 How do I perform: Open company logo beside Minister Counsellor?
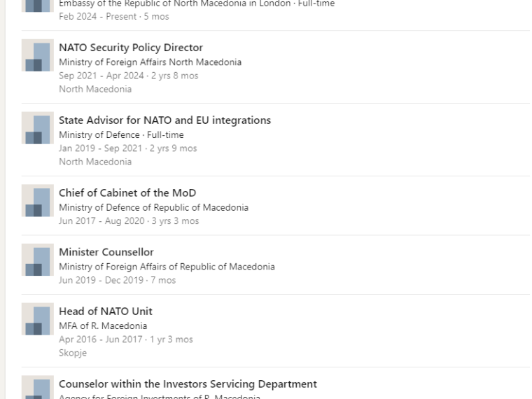[38, 260]
